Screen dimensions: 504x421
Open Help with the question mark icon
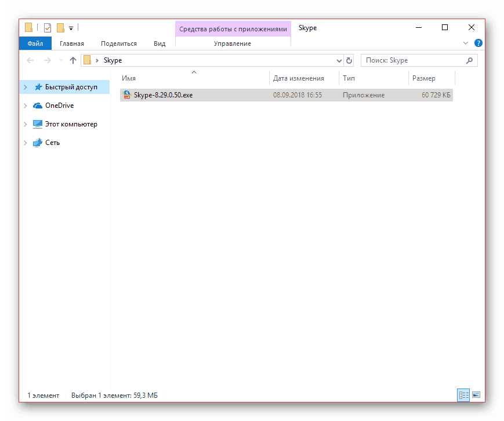tap(478, 43)
